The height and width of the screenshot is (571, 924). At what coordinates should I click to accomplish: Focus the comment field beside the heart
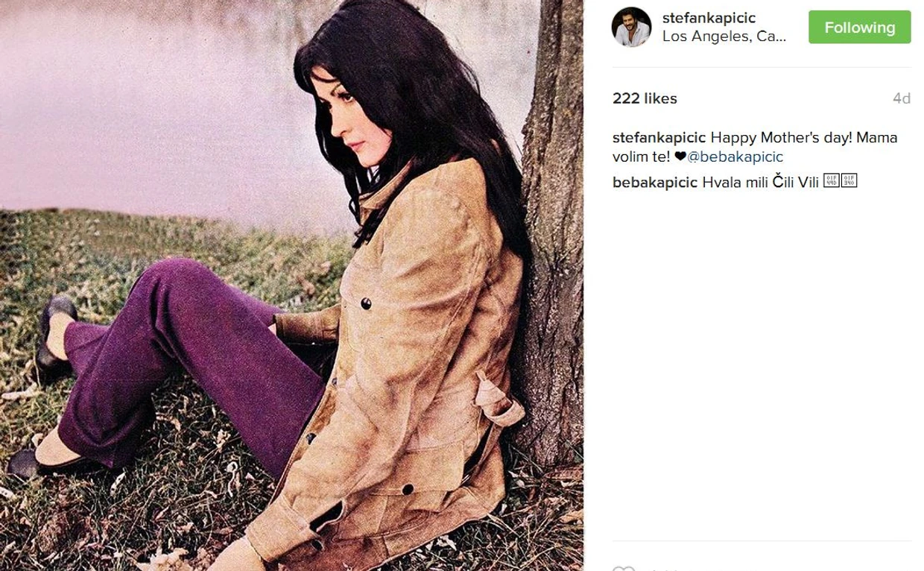tap(775, 568)
